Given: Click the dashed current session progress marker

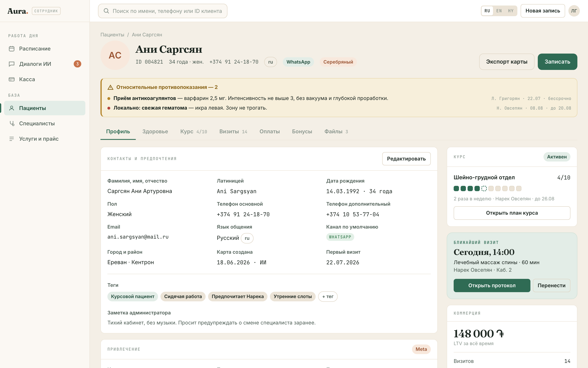Looking at the screenshot, I should coord(484,189).
